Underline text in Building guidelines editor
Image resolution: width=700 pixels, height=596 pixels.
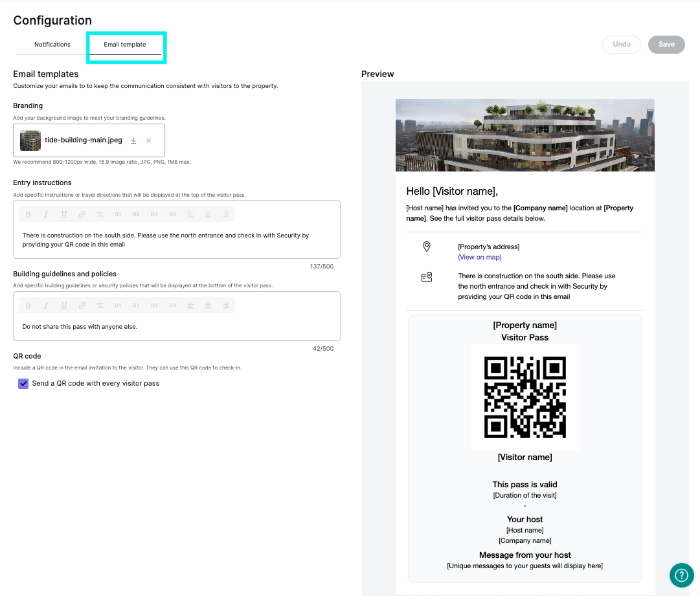[x=64, y=305]
